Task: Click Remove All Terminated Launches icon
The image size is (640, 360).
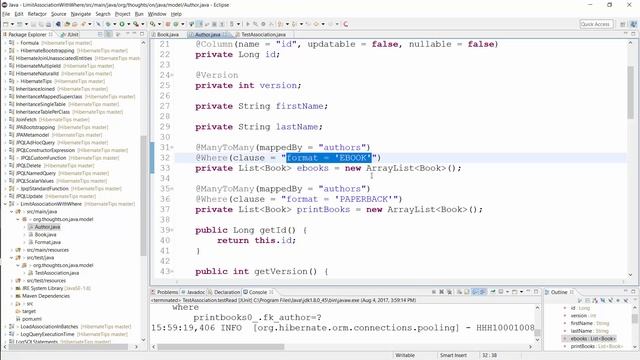Action: (x=449, y=292)
